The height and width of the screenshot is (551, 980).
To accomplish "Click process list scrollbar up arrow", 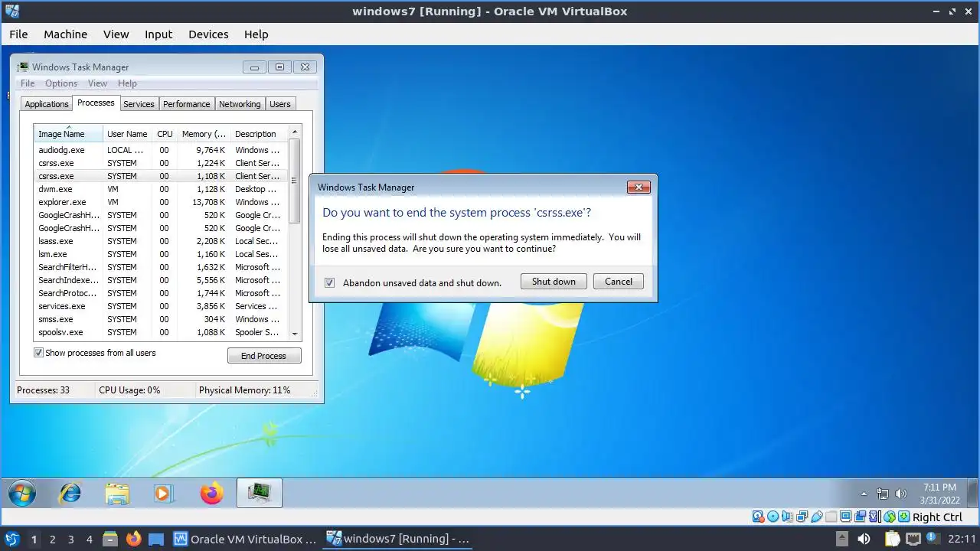I will (x=295, y=132).
